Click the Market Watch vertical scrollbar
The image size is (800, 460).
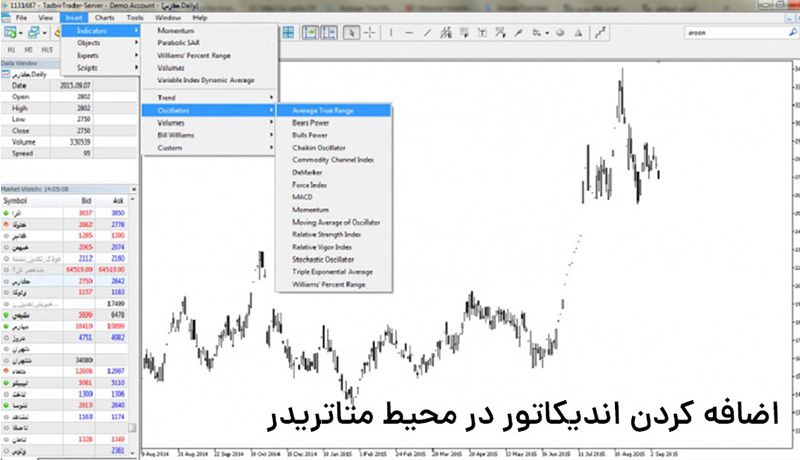(133, 326)
